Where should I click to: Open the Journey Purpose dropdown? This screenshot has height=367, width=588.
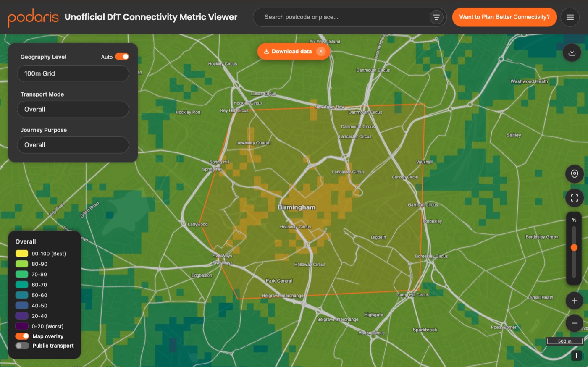(x=73, y=145)
